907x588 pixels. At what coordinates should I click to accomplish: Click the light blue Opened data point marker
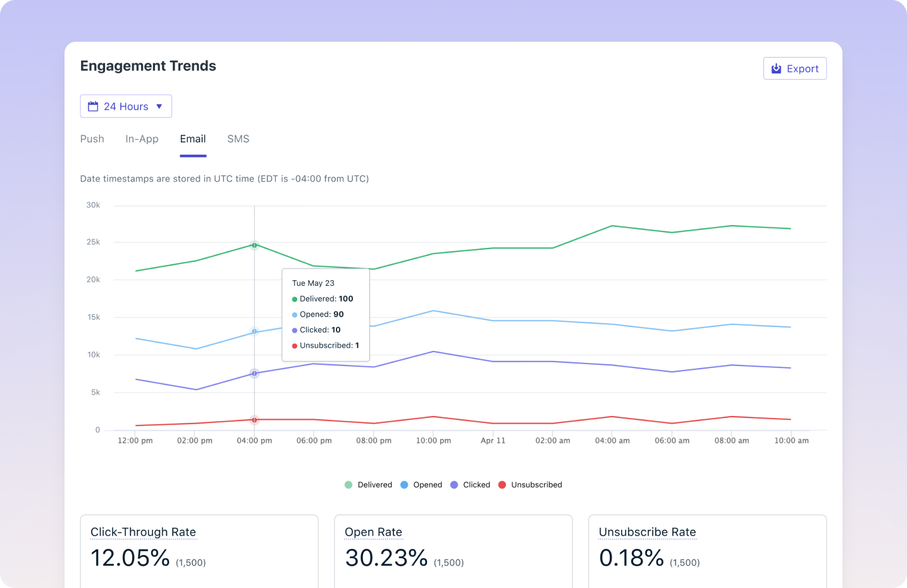[x=254, y=331]
